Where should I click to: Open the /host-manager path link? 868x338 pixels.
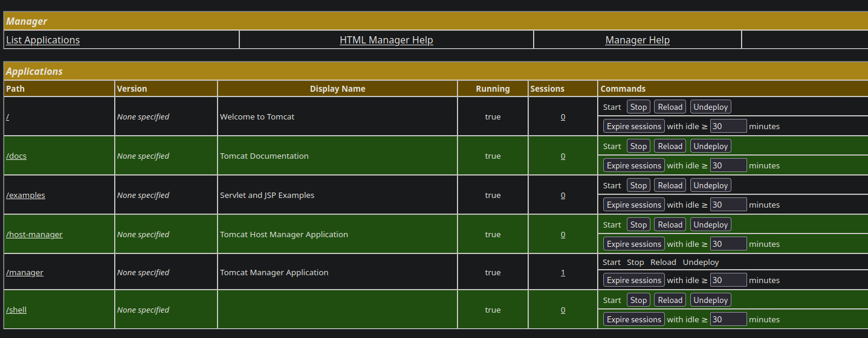(x=34, y=234)
